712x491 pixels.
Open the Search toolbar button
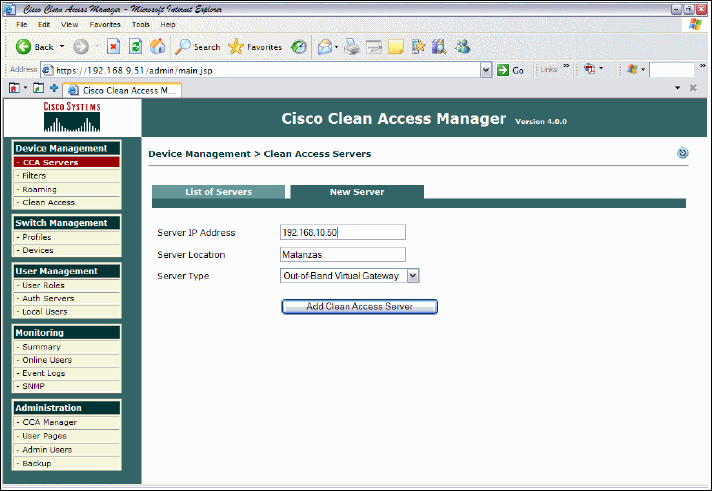coord(198,47)
